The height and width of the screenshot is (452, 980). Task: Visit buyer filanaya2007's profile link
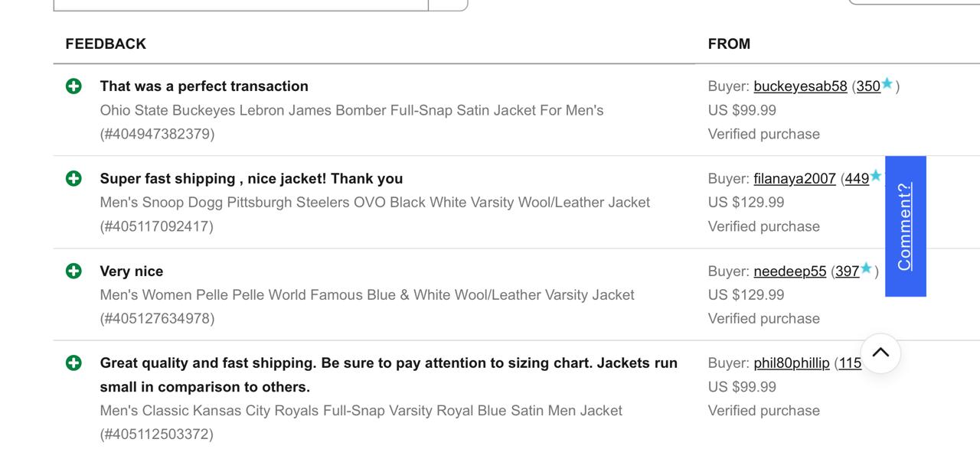pyautogui.click(x=794, y=179)
